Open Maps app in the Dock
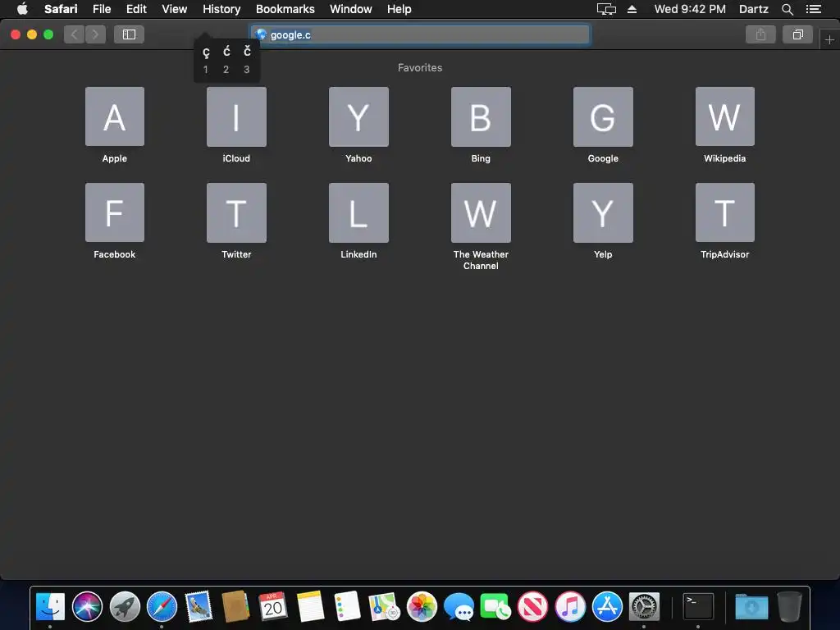Screen dimensions: 840x630 (385, 607)
